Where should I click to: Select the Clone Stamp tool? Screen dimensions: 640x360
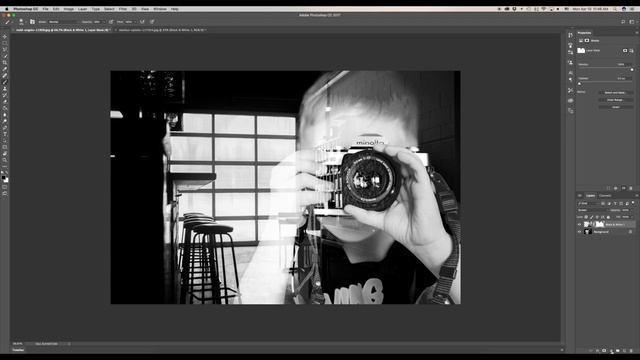coord(5,88)
